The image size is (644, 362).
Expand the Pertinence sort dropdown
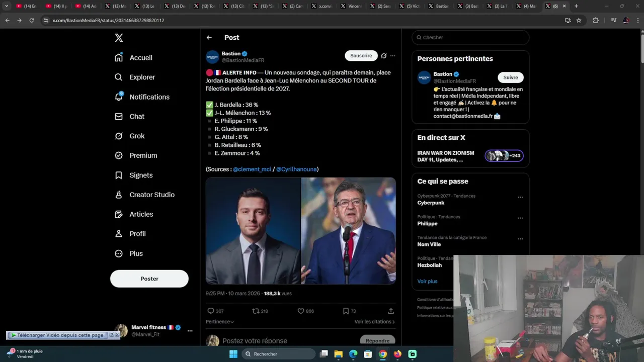tap(220, 322)
